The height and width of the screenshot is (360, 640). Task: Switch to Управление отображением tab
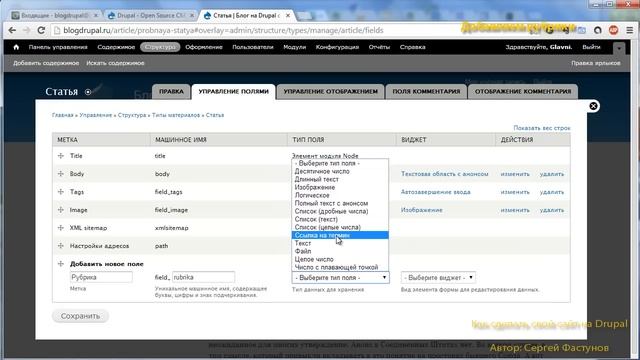[x=331, y=91]
